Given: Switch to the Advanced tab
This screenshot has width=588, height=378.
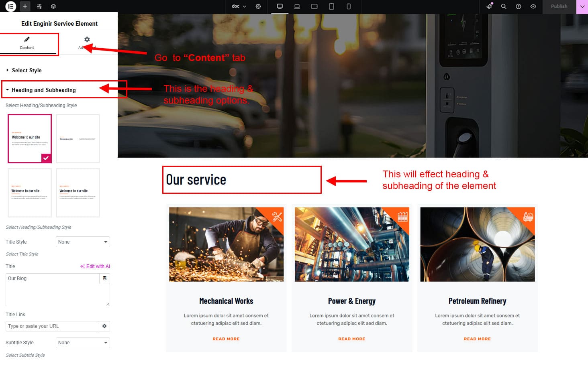Looking at the screenshot, I should click(x=87, y=43).
